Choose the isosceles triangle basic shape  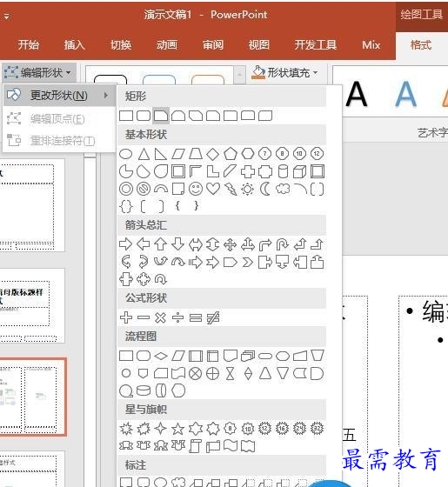[144, 154]
